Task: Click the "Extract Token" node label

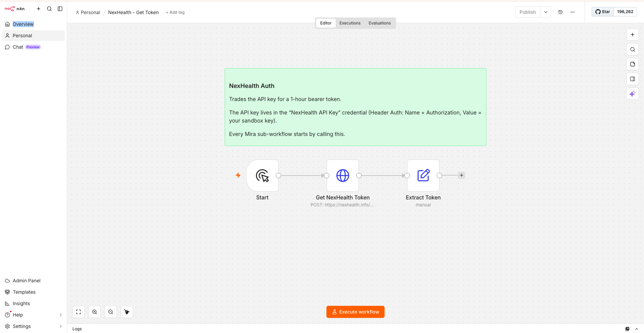Action: click(423, 198)
